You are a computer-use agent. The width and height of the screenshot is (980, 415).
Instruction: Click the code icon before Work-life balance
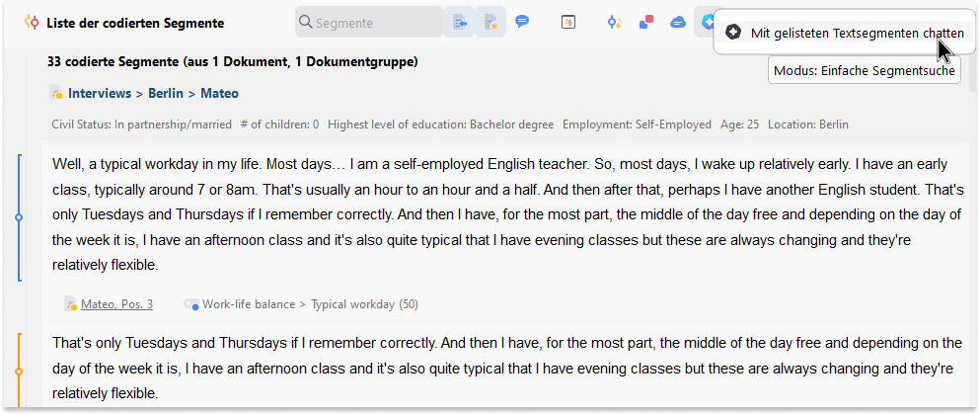[x=191, y=304]
